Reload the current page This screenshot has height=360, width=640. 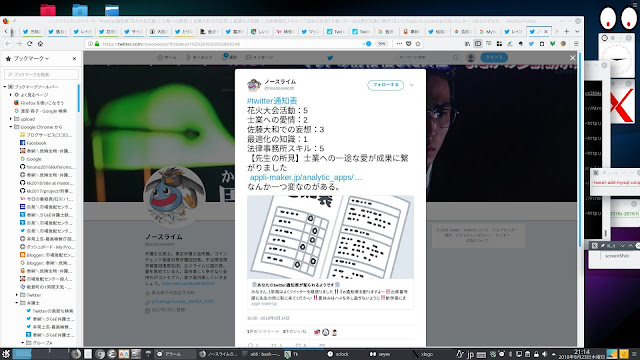point(29,44)
